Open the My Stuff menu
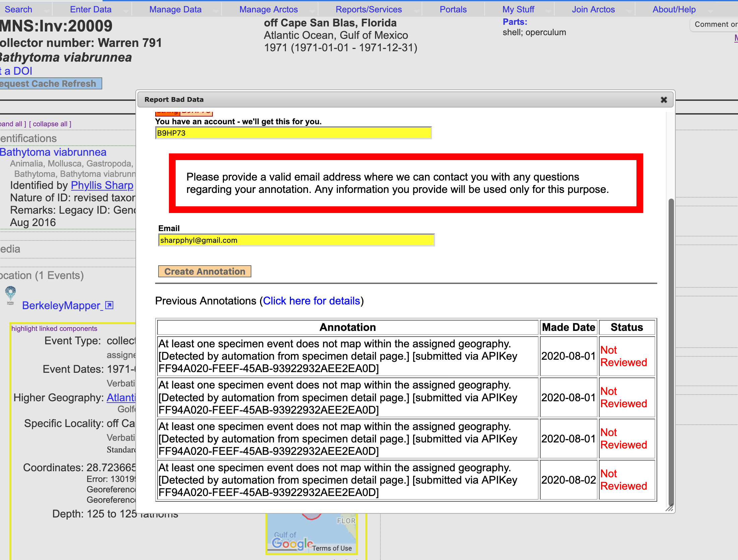 (518, 9)
